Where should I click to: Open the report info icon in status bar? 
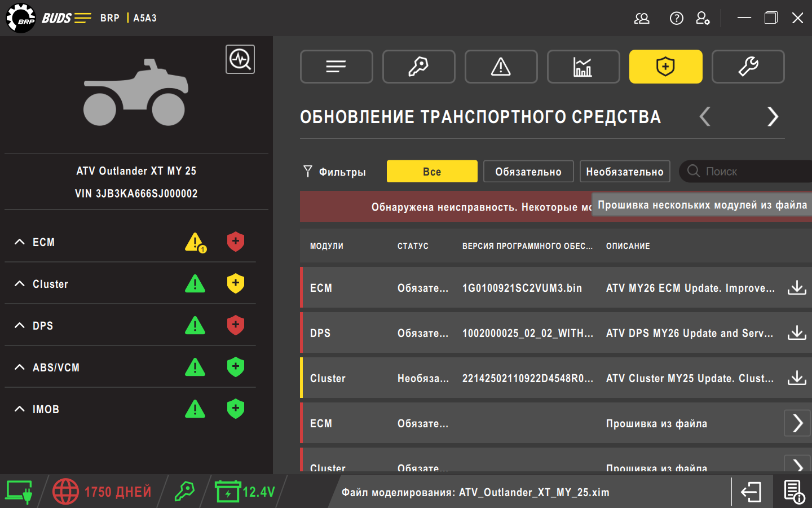coord(794,492)
